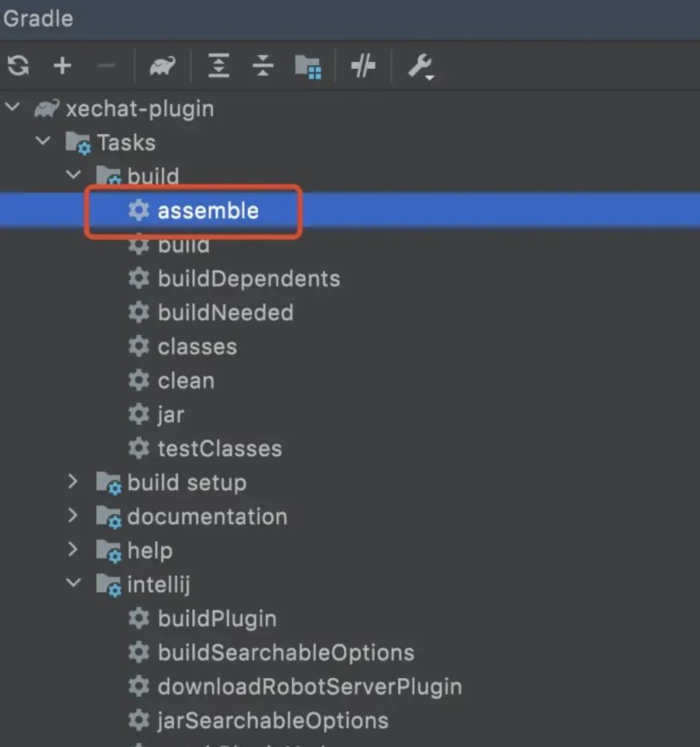Click the gear icon beside buildNeeded

coord(139,312)
